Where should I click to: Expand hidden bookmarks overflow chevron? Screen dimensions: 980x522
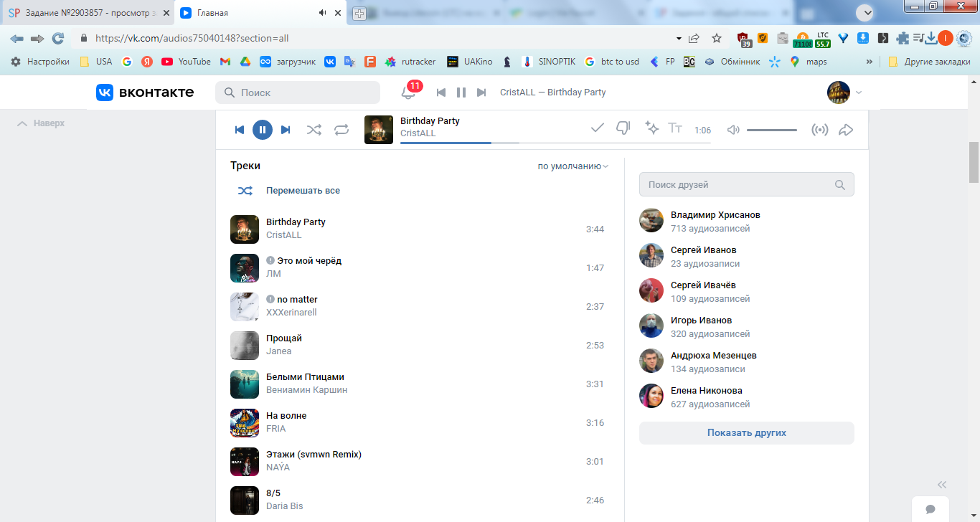tap(870, 62)
